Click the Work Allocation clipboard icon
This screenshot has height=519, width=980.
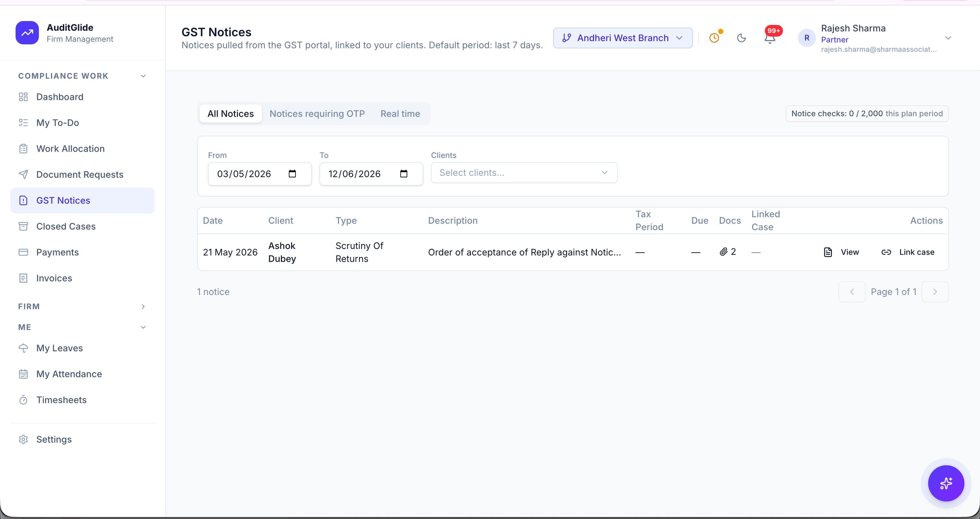click(23, 149)
